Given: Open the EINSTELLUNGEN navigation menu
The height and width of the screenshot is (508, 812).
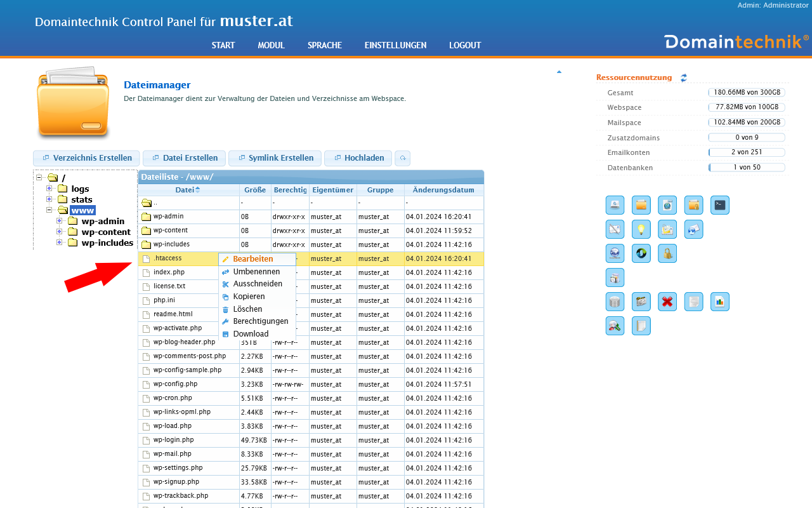Looking at the screenshot, I should click(395, 46).
